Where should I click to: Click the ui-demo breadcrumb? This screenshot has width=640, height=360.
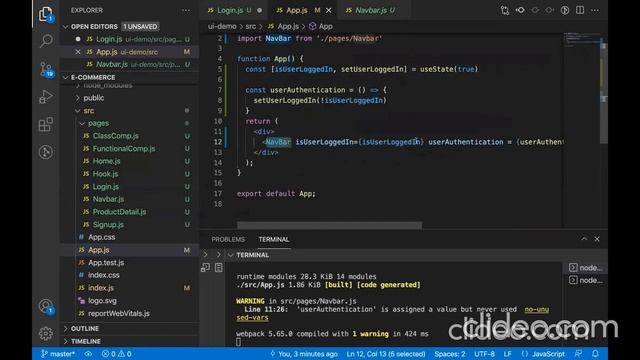click(x=222, y=26)
